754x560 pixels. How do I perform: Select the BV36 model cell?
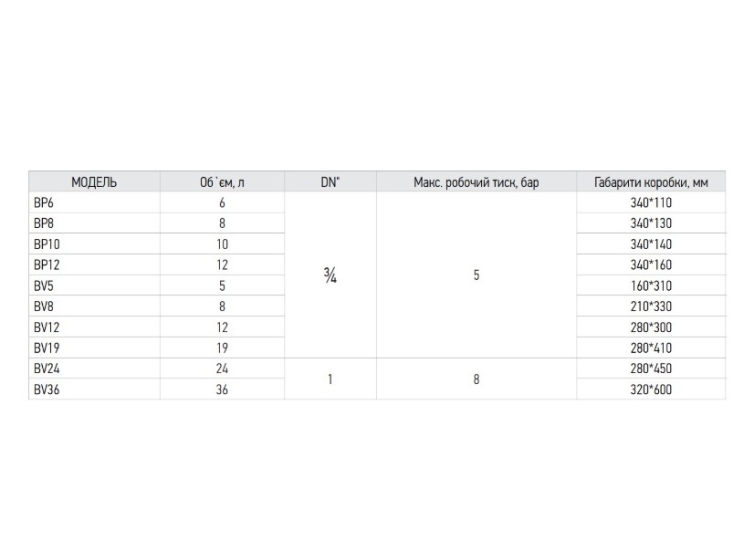tap(94, 389)
